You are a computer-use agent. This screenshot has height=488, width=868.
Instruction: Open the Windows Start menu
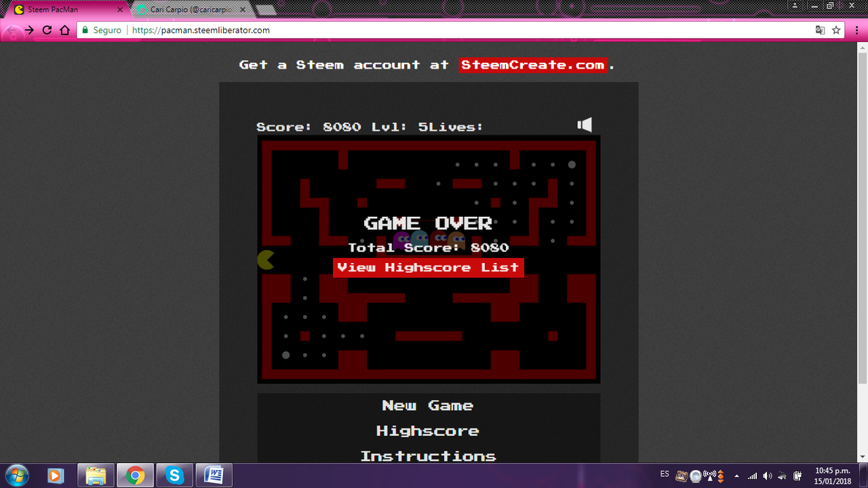(16, 476)
